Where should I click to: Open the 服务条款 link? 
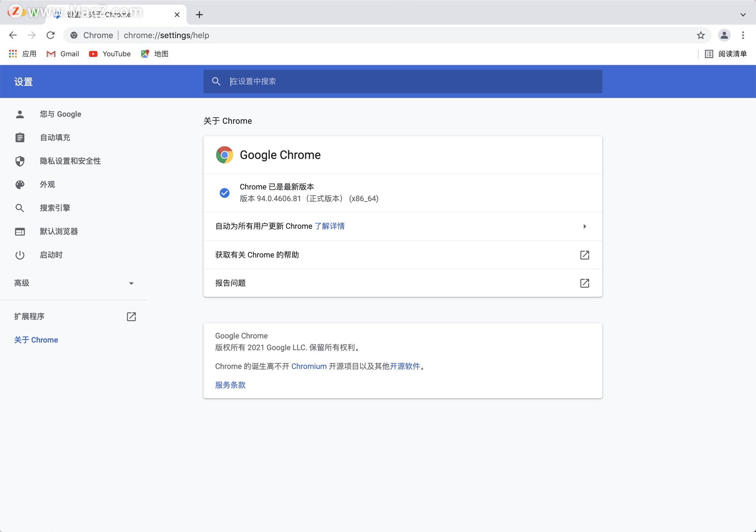pyautogui.click(x=230, y=385)
